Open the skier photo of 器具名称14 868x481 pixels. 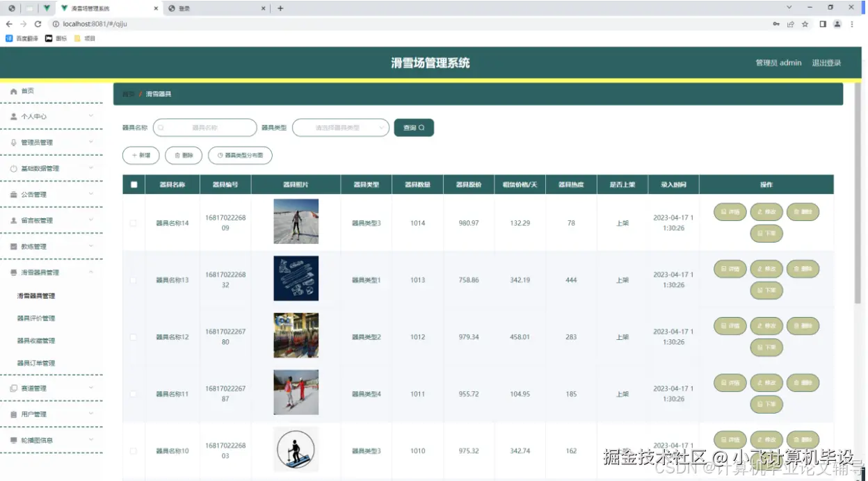click(x=296, y=222)
